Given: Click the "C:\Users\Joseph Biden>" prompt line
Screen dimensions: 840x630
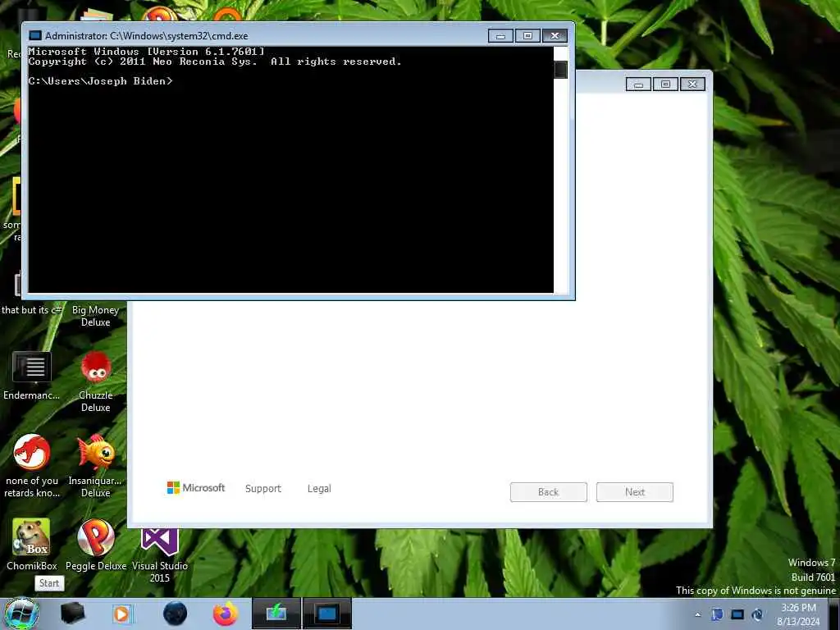Looking at the screenshot, I should click(x=101, y=81).
